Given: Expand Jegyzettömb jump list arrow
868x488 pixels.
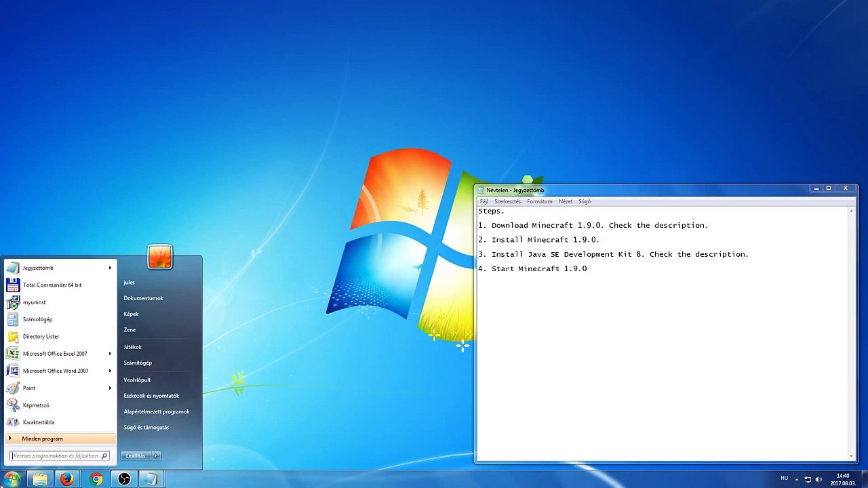Looking at the screenshot, I should pos(110,268).
